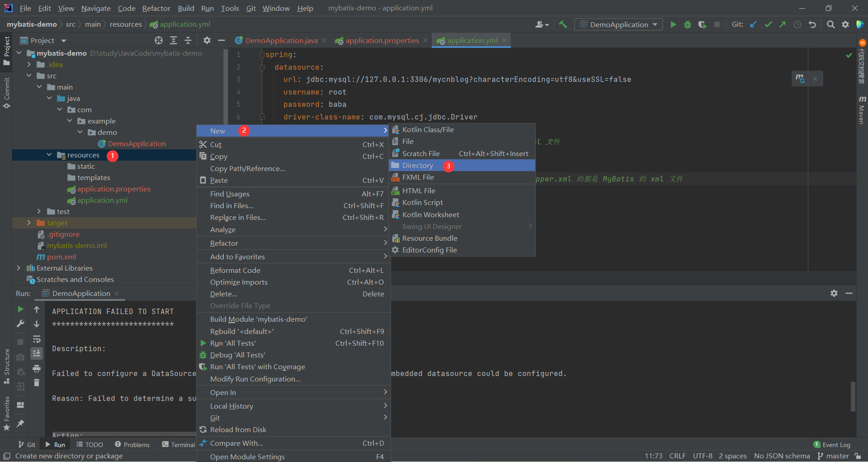Open the TODO tool window button
The image size is (868, 462).
(90, 445)
